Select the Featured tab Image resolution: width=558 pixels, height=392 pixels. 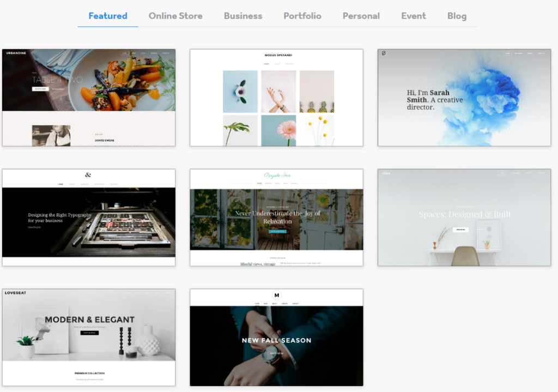click(108, 16)
